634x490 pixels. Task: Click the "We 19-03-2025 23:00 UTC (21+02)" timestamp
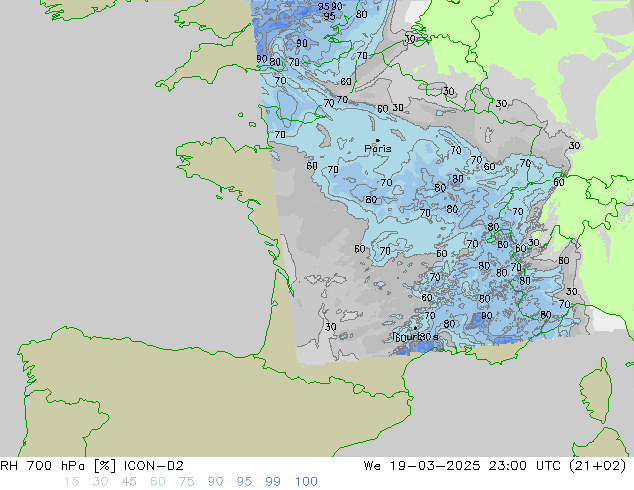[x=495, y=466]
